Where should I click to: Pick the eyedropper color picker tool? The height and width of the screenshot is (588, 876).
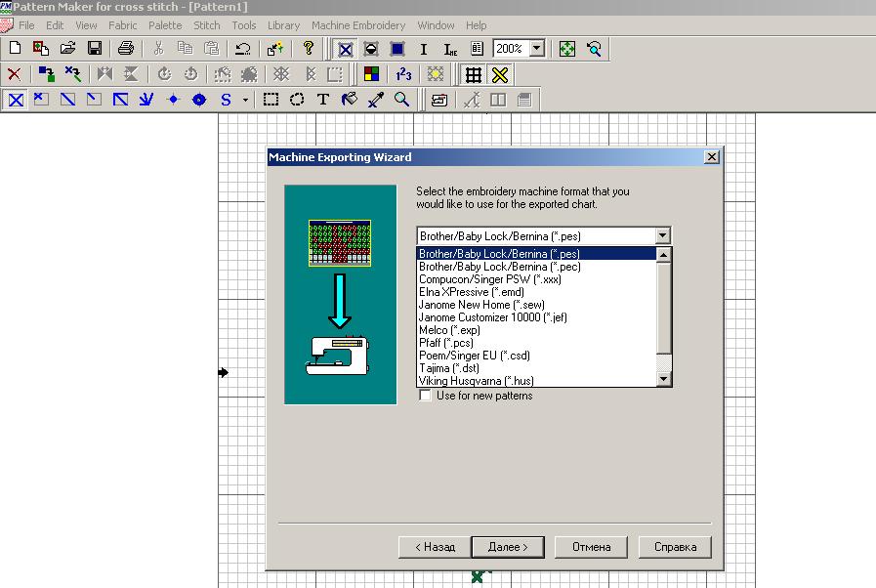pyautogui.click(x=375, y=100)
